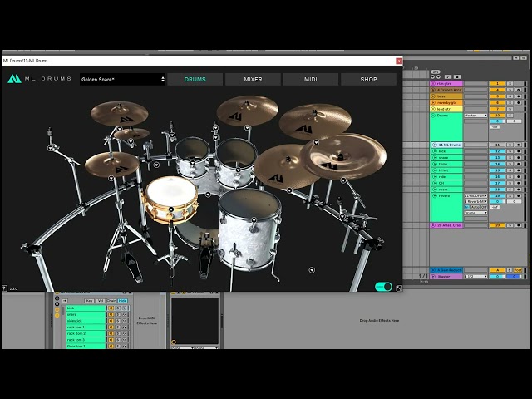Click the hot-swap icon on snare chain

pos(124,314)
